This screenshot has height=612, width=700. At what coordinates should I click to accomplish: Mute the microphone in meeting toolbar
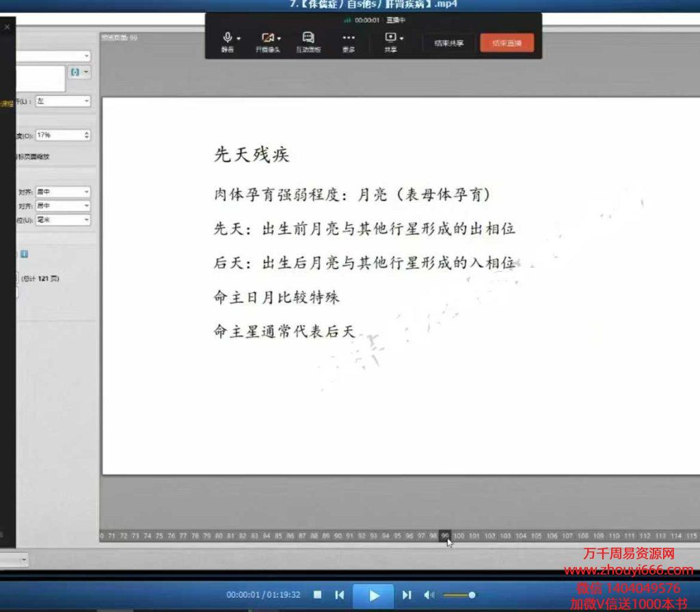tap(227, 38)
